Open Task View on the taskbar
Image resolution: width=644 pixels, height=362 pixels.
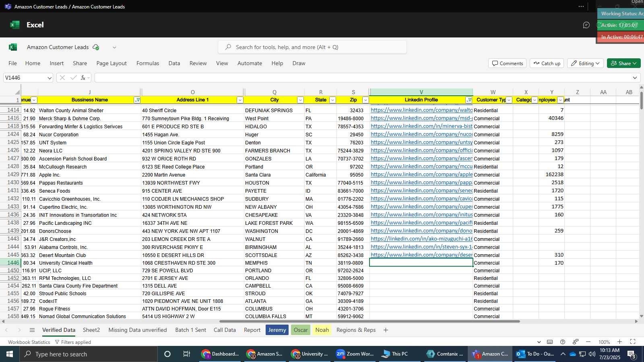click(187, 354)
